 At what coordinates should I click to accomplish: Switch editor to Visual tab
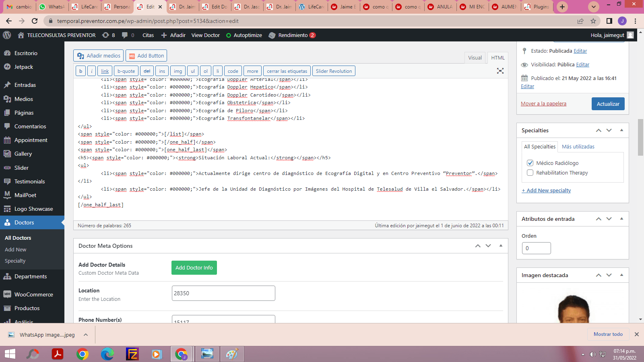(475, 58)
